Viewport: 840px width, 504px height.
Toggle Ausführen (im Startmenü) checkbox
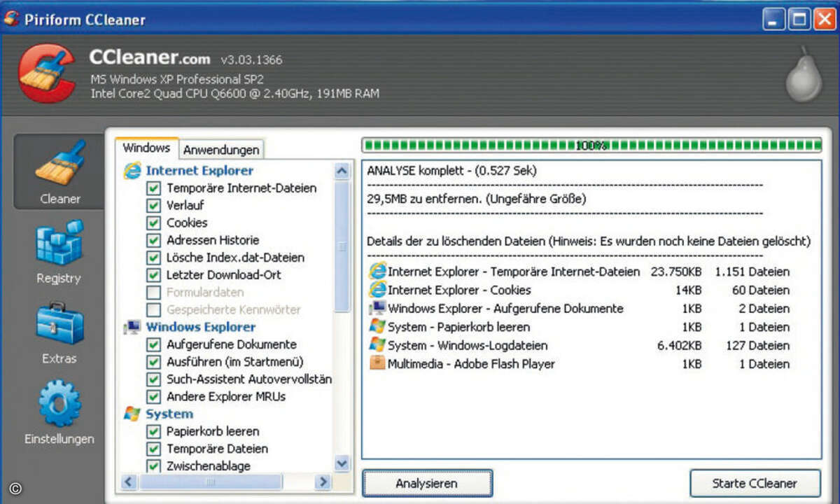tap(153, 362)
